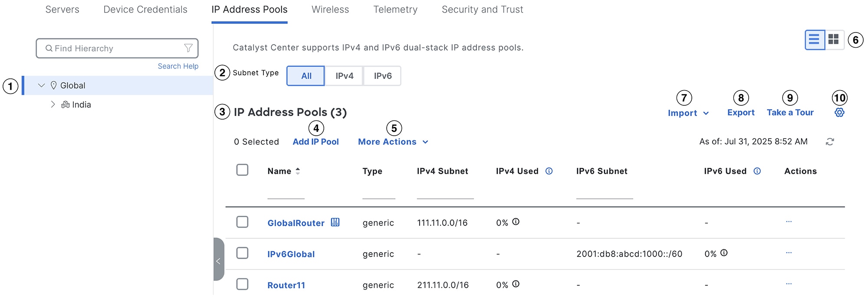Check the GlobalRouter row checkbox
This screenshot has height=299, width=868.
tap(242, 222)
